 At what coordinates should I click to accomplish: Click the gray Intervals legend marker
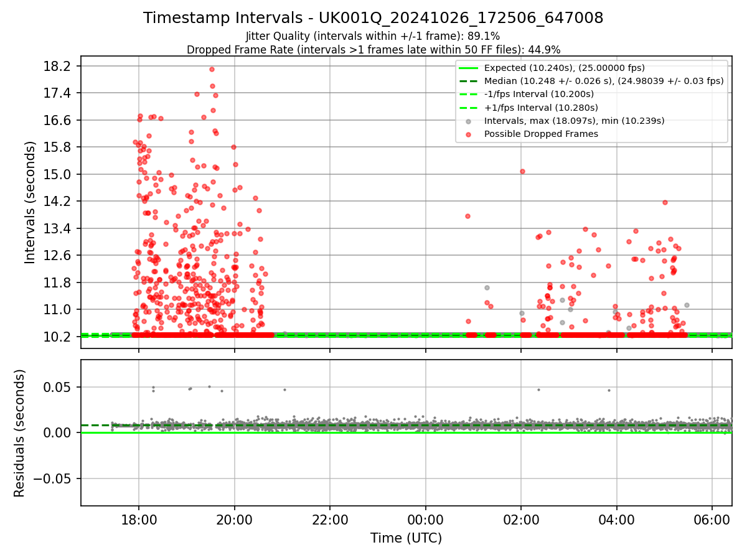coord(468,121)
